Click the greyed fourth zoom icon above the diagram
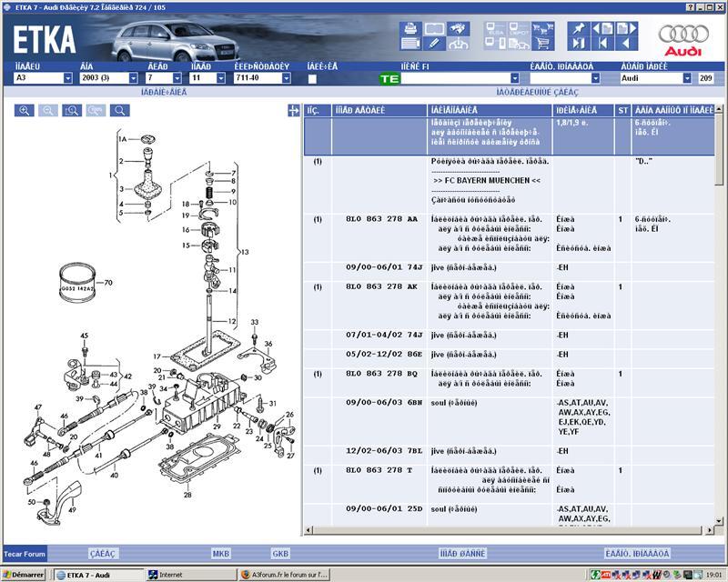 [x=96, y=110]
